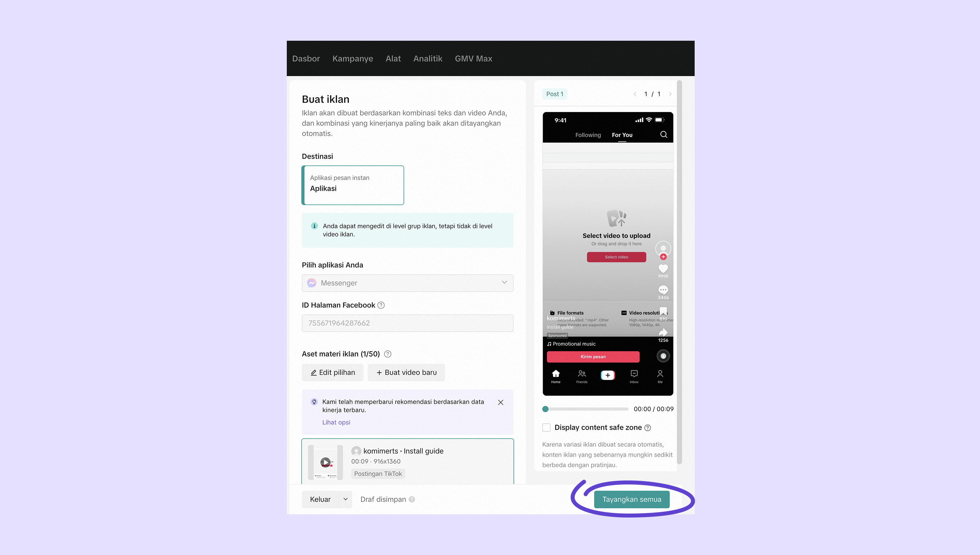
Task: Click the help icon beside Aset materi iklan
Action: [388, 354]
